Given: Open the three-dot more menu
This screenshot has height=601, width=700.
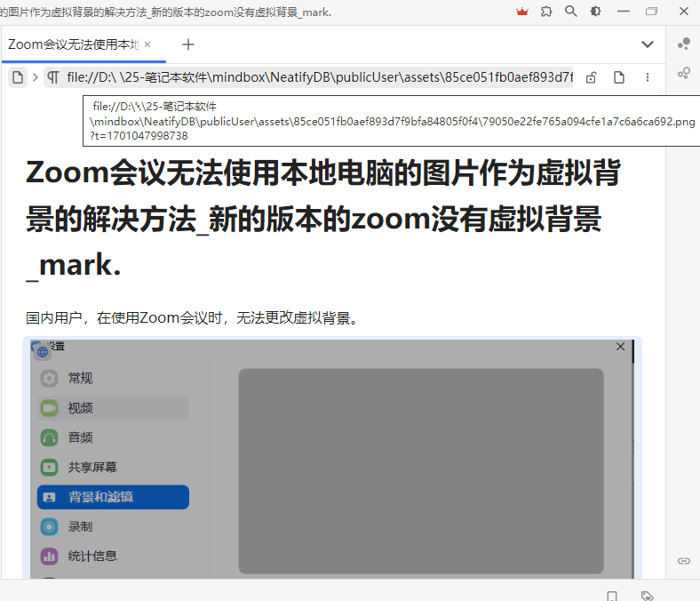Looking at the screenshot, I should pos(648,77).
